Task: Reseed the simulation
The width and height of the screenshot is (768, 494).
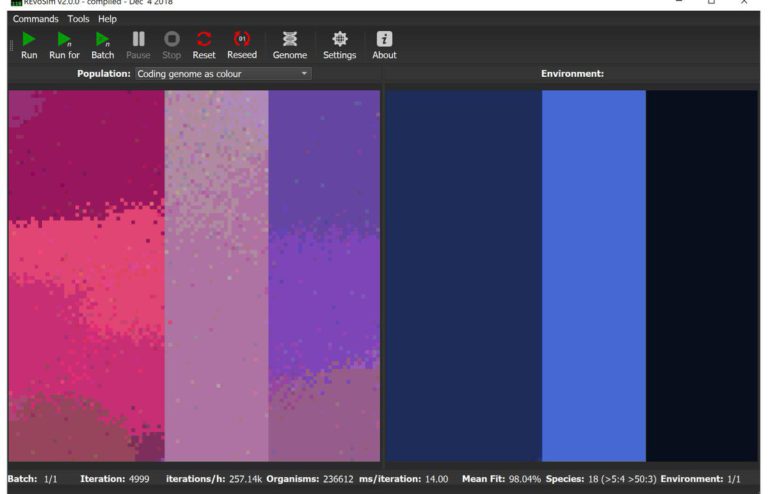Action: pyautogui.click(x=242, y=46)
